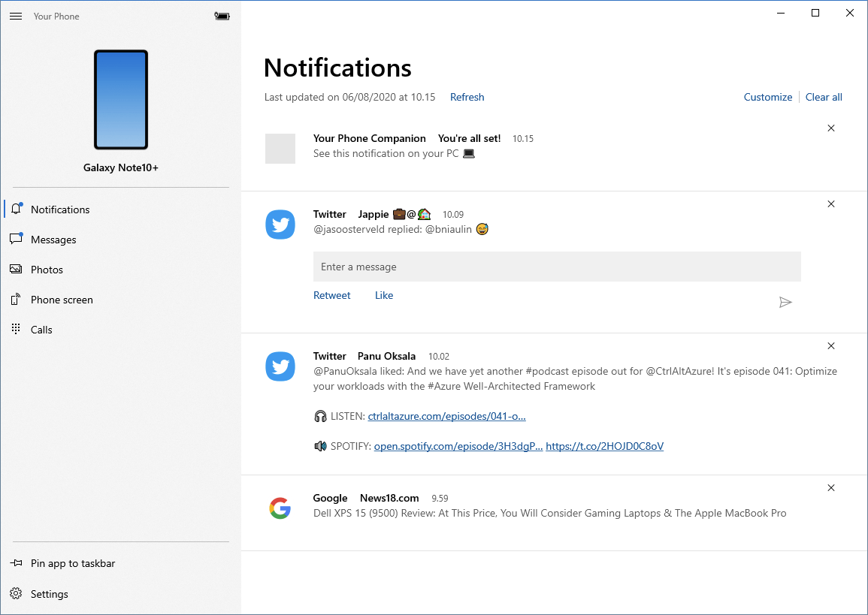
Task: Refresh the notifications list
Action: (467, 98)
